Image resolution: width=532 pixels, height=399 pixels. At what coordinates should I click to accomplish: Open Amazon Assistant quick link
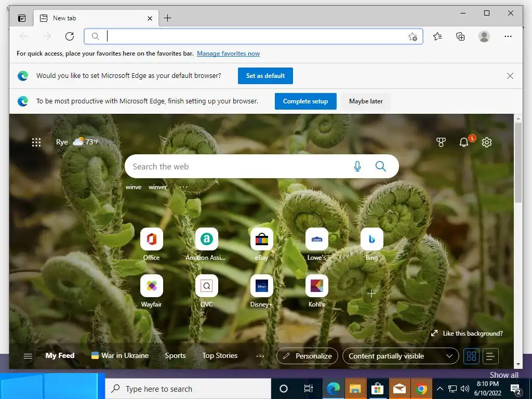coord(206,244)
